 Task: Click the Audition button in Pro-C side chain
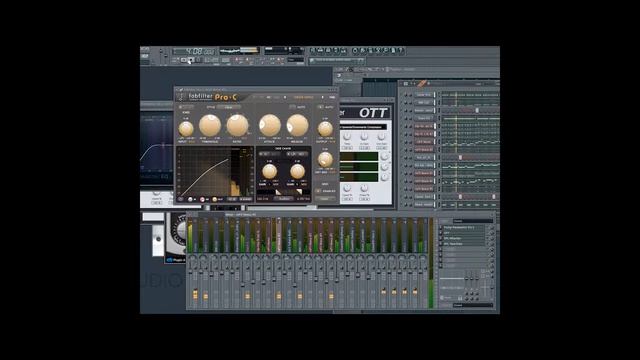point(284,199)
